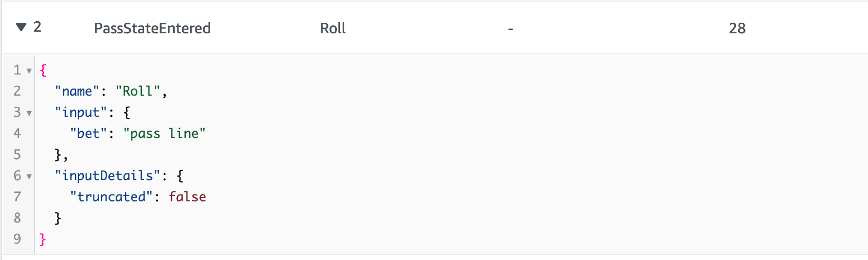This screenshot has height=260, width=868.
Task: Place cursor on "name" key in JSON
Action: pos(78,91)
